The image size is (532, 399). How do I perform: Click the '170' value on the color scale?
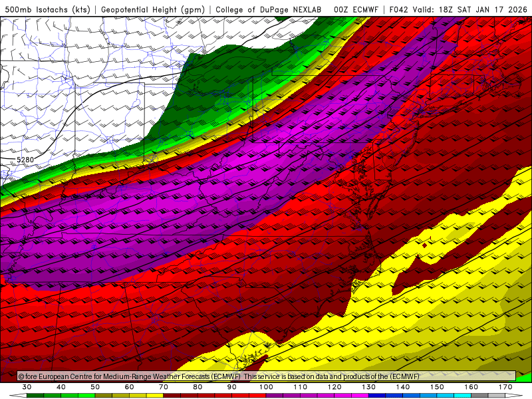(505, 387)
